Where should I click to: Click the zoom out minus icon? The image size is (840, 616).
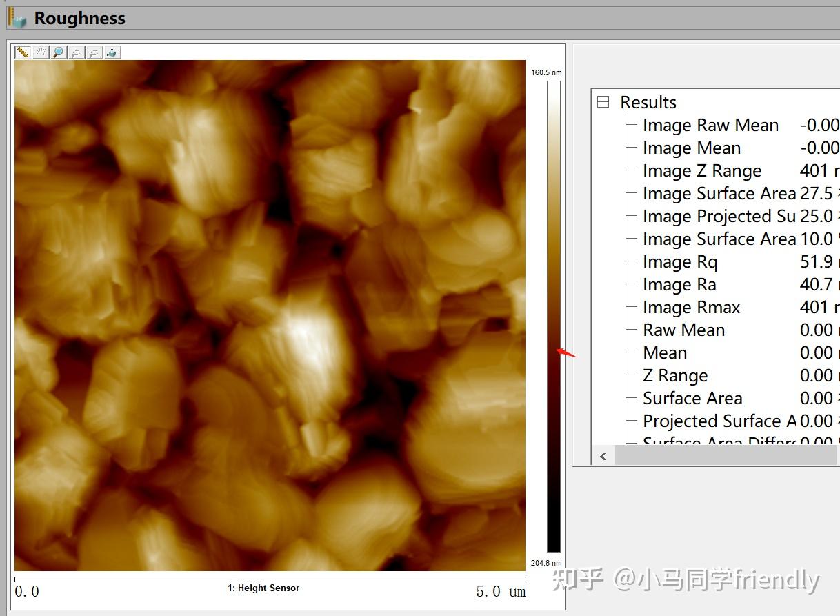[94, 52]
